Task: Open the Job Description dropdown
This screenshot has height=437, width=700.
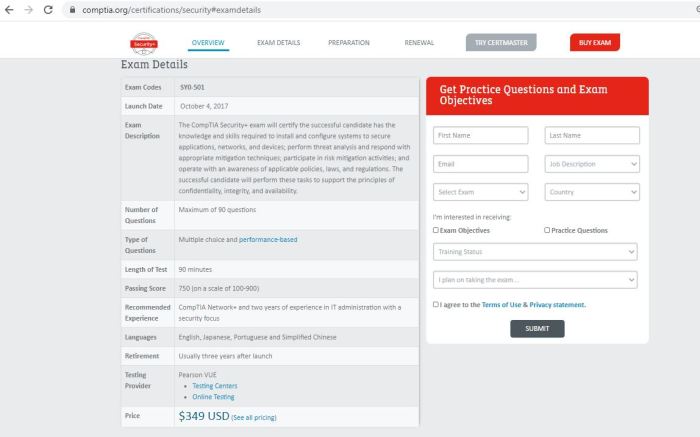Action: (592, 163)
